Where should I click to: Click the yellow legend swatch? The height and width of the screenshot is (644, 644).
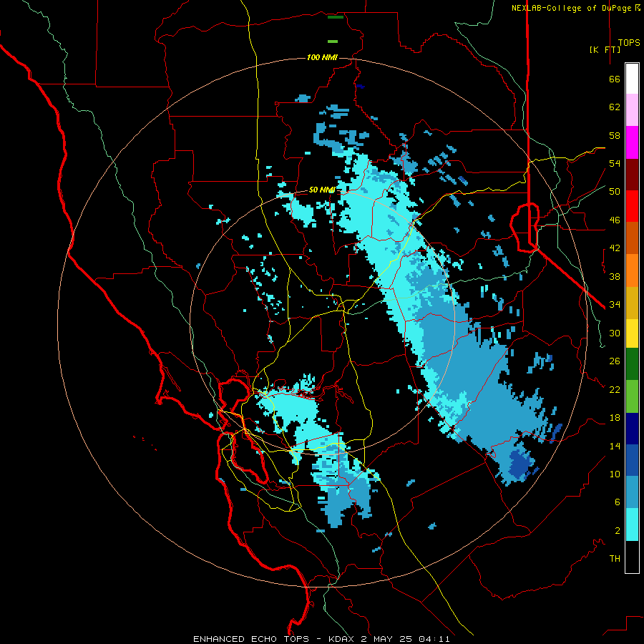point(632,333)
